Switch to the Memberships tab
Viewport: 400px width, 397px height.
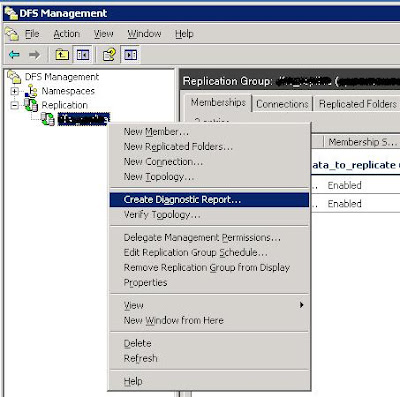[x=218, y=103]
